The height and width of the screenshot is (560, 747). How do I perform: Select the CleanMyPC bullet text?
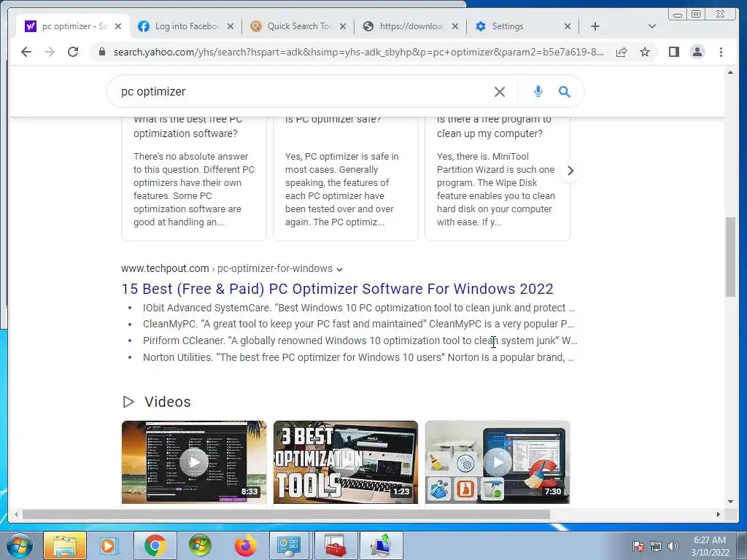click(x=358, y=324)
